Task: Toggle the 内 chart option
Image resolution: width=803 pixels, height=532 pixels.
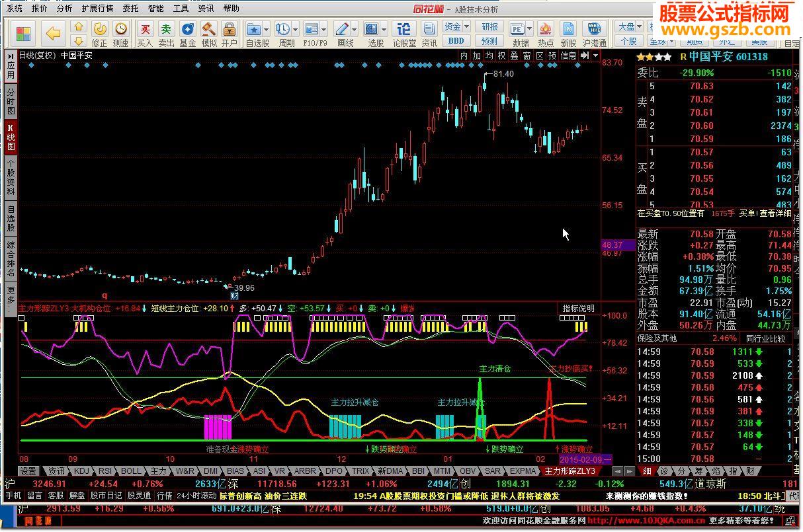Action: (x=464, y=56)
